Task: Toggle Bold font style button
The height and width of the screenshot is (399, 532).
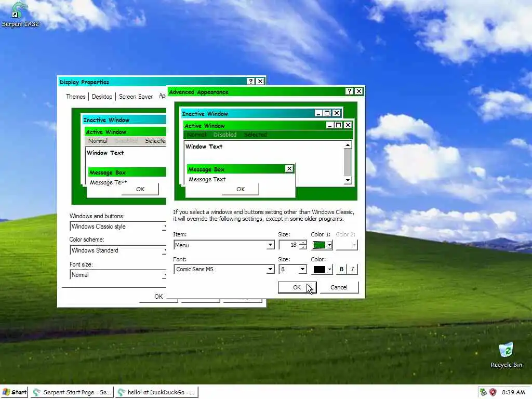Action: click(x=341, y=270)
